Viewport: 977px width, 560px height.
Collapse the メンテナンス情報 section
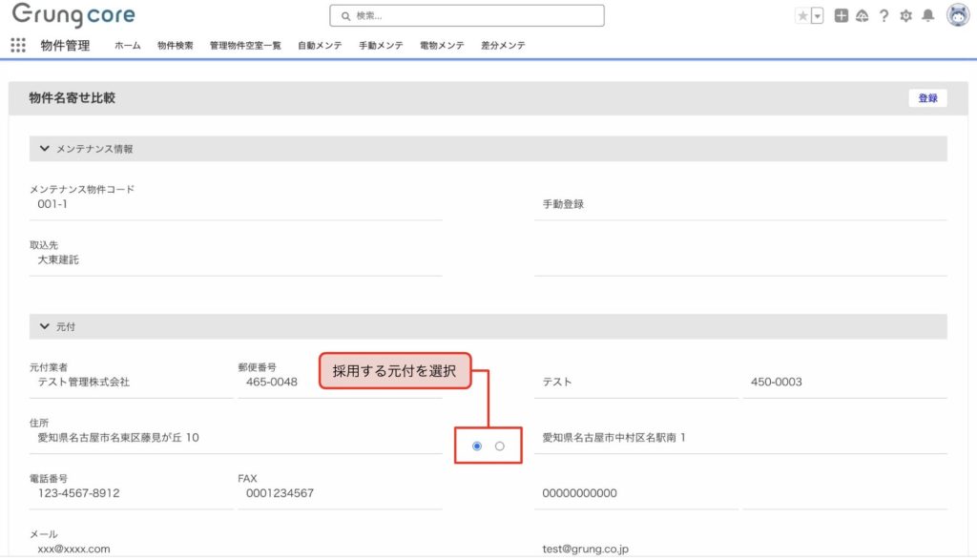point(45,149)
